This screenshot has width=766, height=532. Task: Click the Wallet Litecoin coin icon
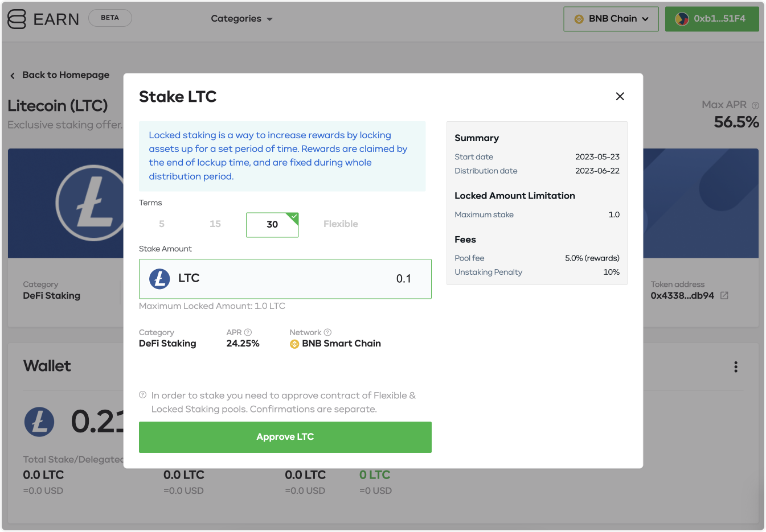pos(39,422)
